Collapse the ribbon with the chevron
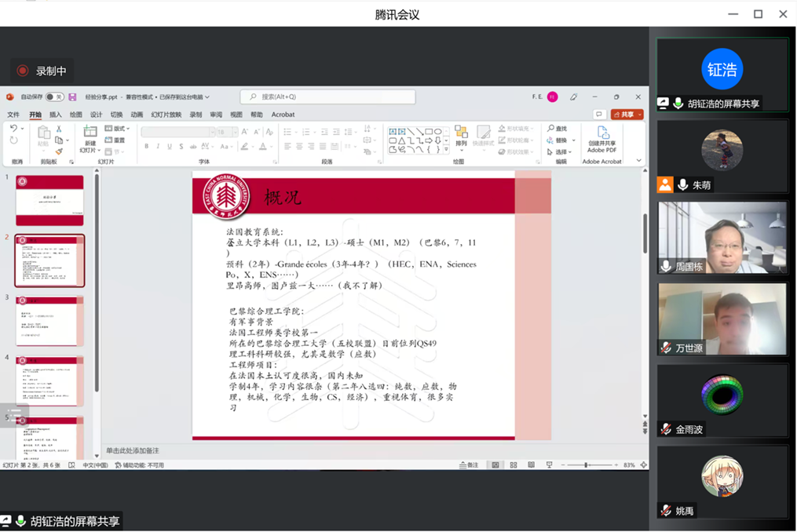The height and width of the screenshot is (532, 797). pos(639,161)
